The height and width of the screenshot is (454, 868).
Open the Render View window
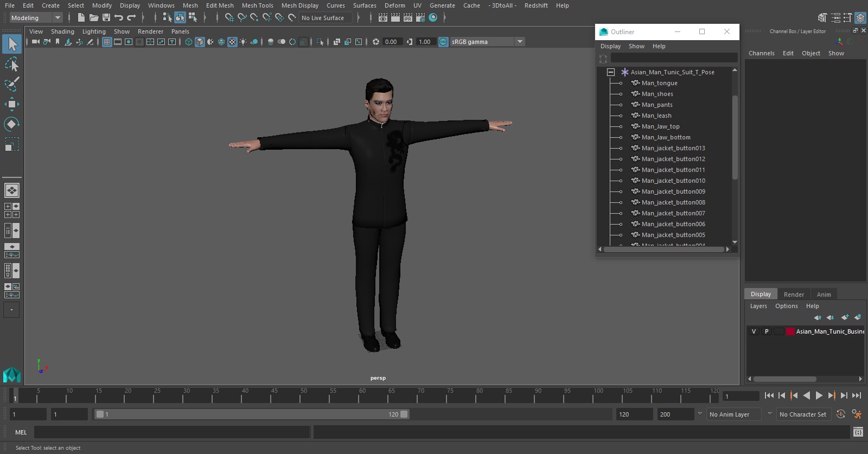tap(383, 18)
